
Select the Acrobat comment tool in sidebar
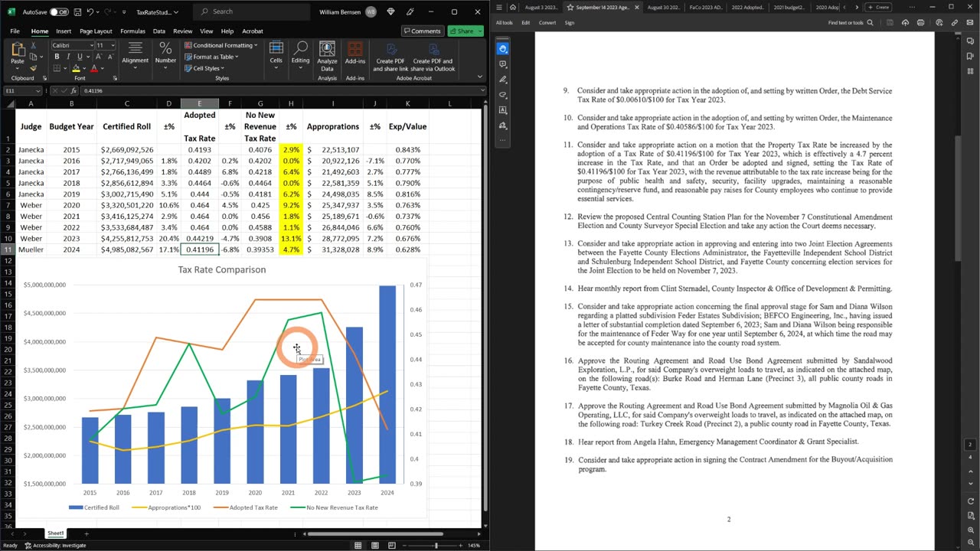(x=503, y=64)
